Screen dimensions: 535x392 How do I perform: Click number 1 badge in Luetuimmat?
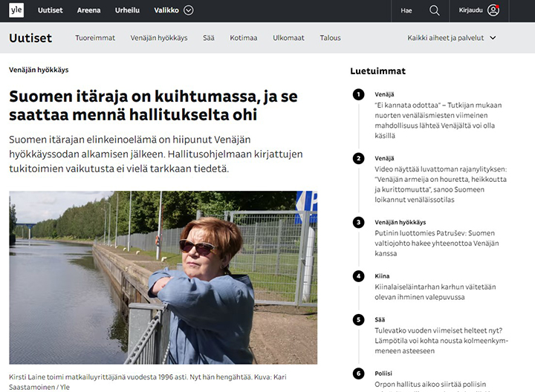(x=359, y=94)
